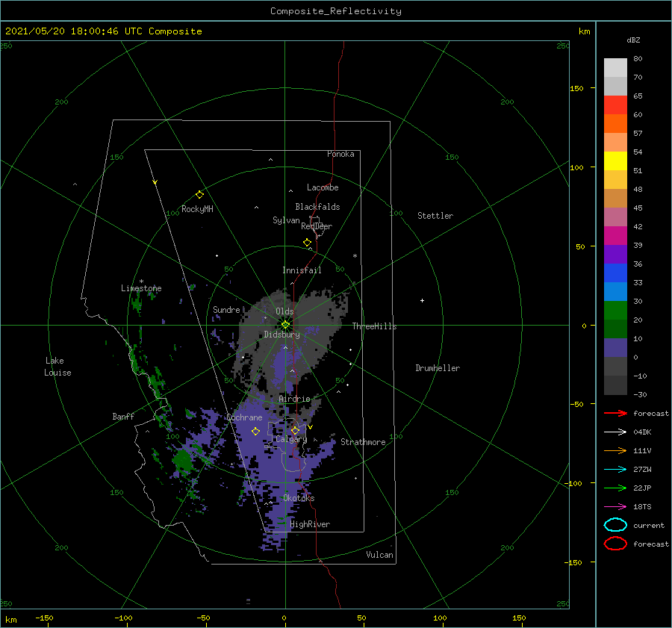Select the yellow radar site marker at Olds
The width and height of the screenshot is (672, 628).
coord(285,325)
